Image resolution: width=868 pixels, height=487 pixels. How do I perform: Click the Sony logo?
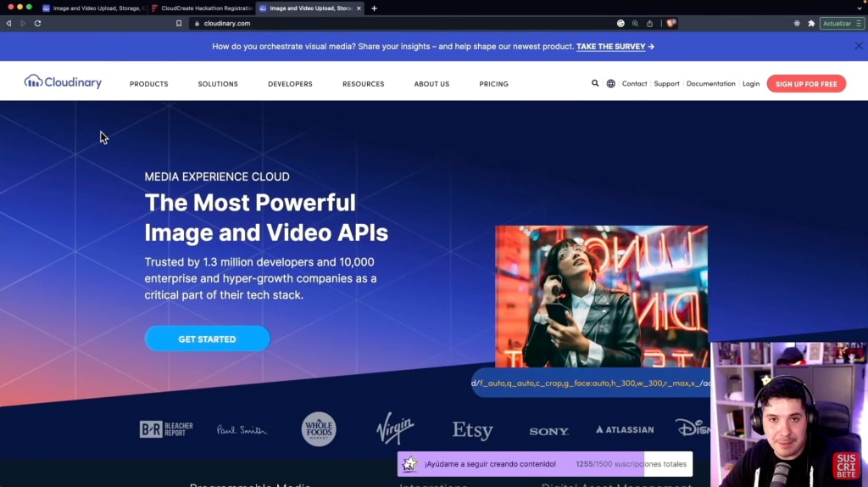pyautogui.click(x=548, y=431)
